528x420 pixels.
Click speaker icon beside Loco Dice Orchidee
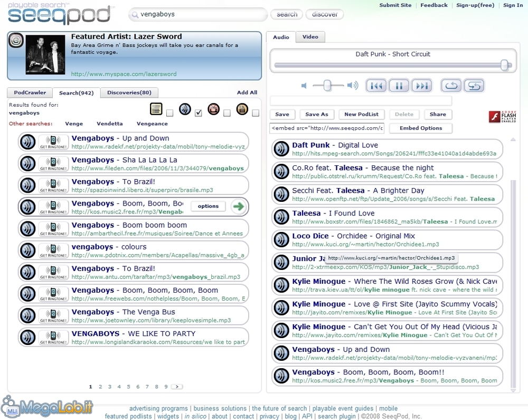[x=281, y=240]
